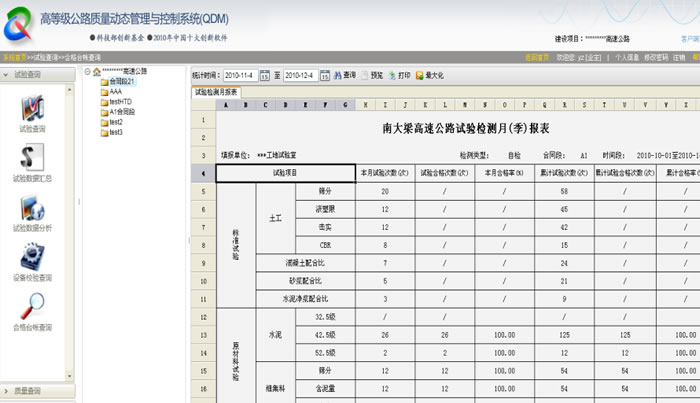
Task: Click the end date calendar icon
Action: coord(324,75)
